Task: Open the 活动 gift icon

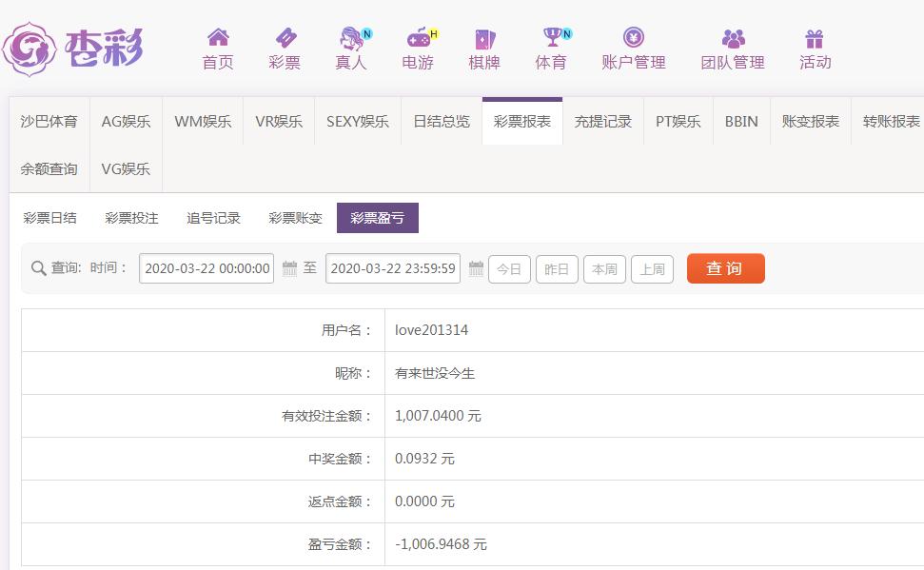Action: pyautogui.click(x=815, y=39)
